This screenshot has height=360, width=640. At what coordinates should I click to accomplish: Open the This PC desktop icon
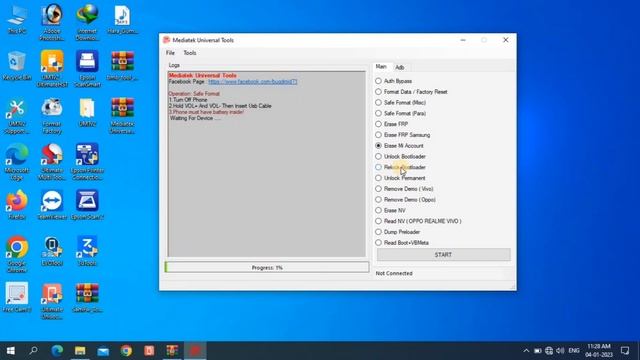pos(17,19)
